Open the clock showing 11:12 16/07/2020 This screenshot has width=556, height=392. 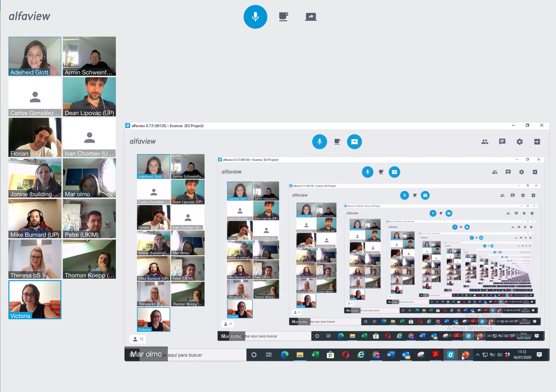522,355
